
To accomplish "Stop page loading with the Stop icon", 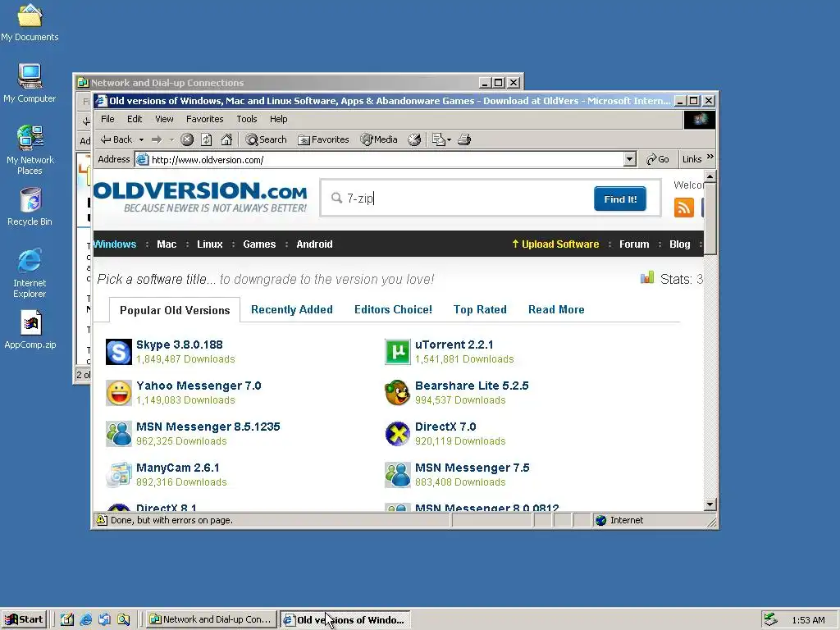I will [187, 139].
